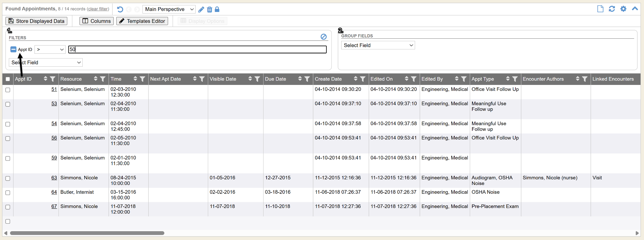644x240 pixels.
Task: Clear all filters using the blue circle-slash icon
Action: (324, 37)
